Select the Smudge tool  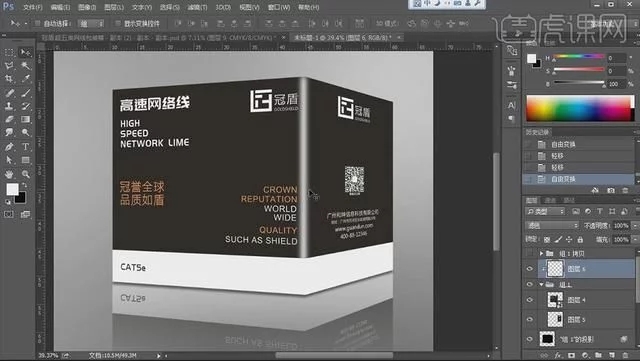[9, 132]
